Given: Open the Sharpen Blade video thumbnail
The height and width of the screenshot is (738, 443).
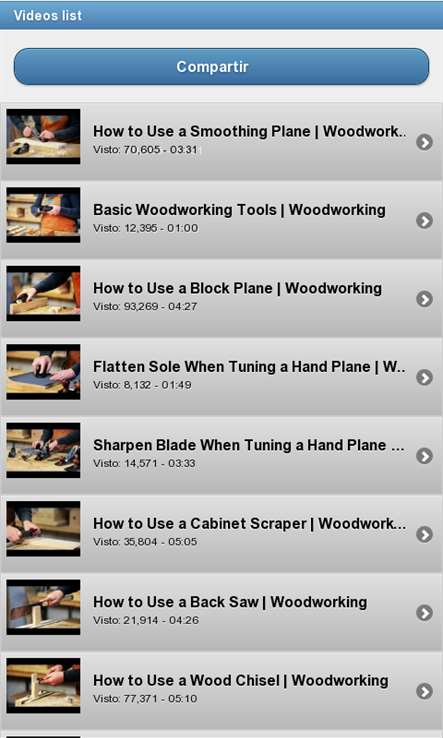Looking at the screenshot, I should 43,450.
